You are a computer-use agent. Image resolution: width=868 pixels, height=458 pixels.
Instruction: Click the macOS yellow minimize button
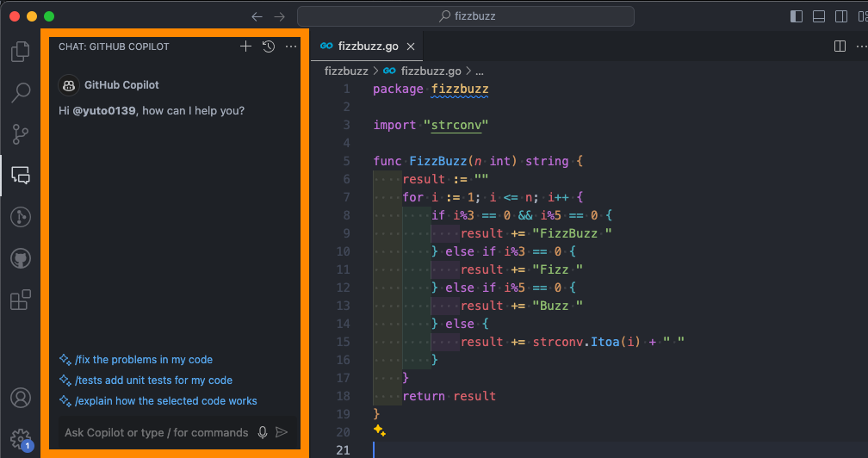[32, 16]
